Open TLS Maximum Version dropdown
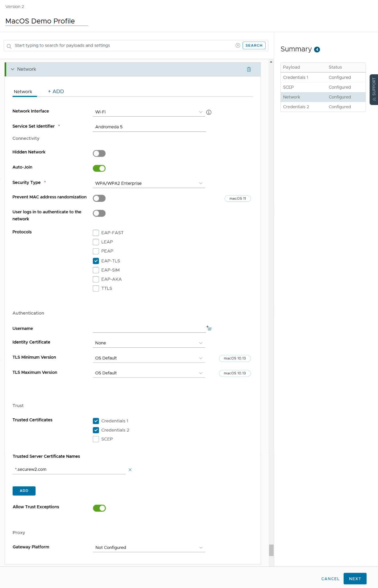 coord(149,373)
